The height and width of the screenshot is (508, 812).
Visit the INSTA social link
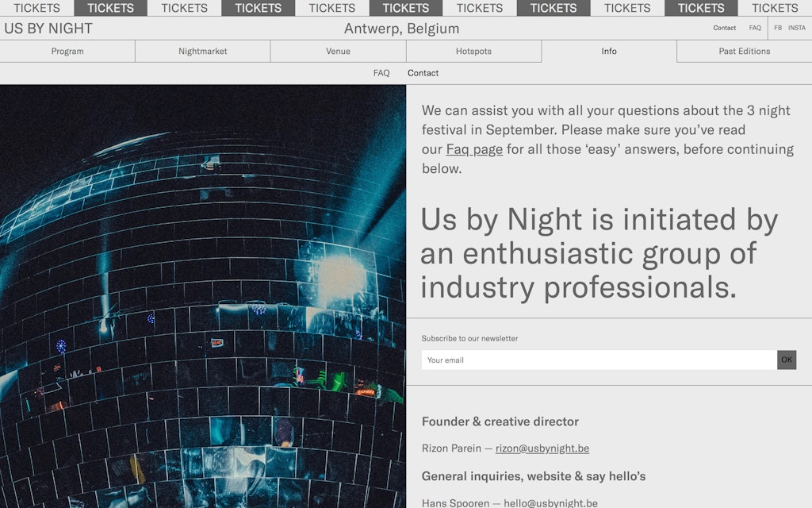click(796, 28)
